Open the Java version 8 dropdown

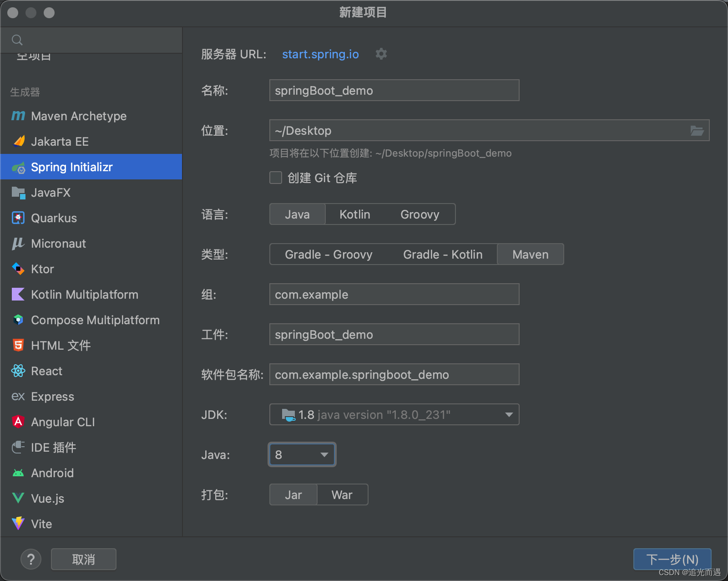(x=302, y=455)
